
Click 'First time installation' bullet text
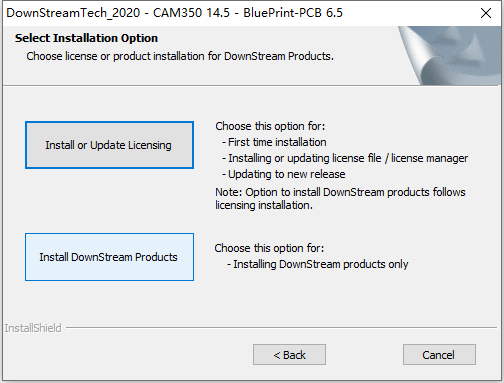pyautogui.click(x=277, y=142)
